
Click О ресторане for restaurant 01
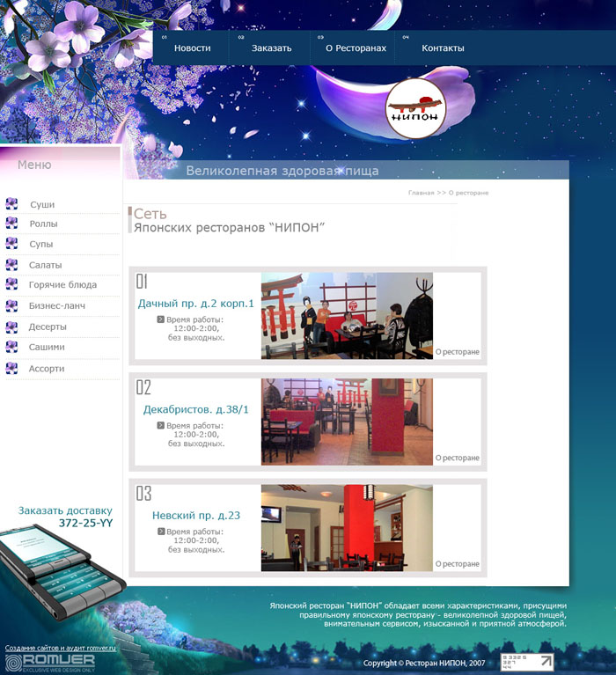[457, 352]
